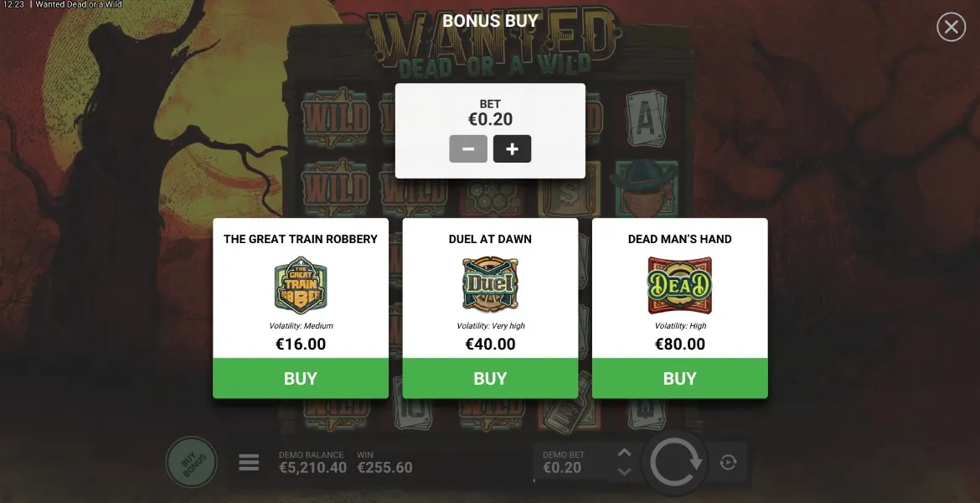The width and height of the screenshot is (980, 503).
Task: Open the autoplay settings icon
Action: (728, 462)
